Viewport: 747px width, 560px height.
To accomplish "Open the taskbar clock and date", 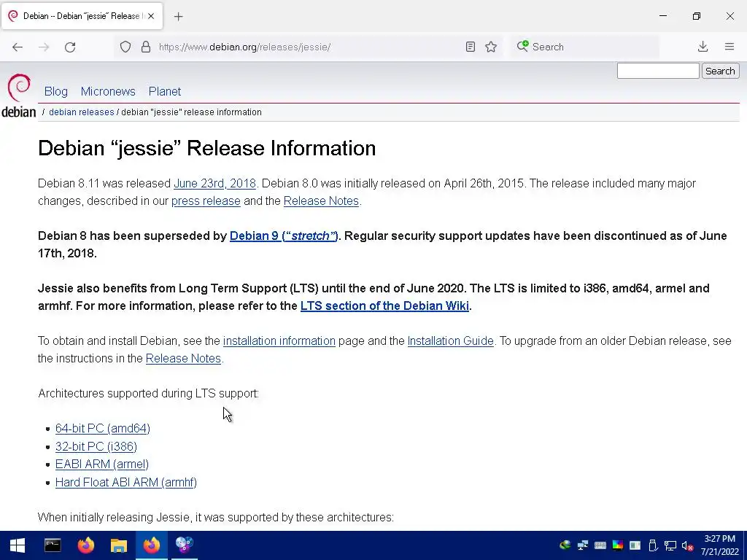I will click(x=720, y=545).
